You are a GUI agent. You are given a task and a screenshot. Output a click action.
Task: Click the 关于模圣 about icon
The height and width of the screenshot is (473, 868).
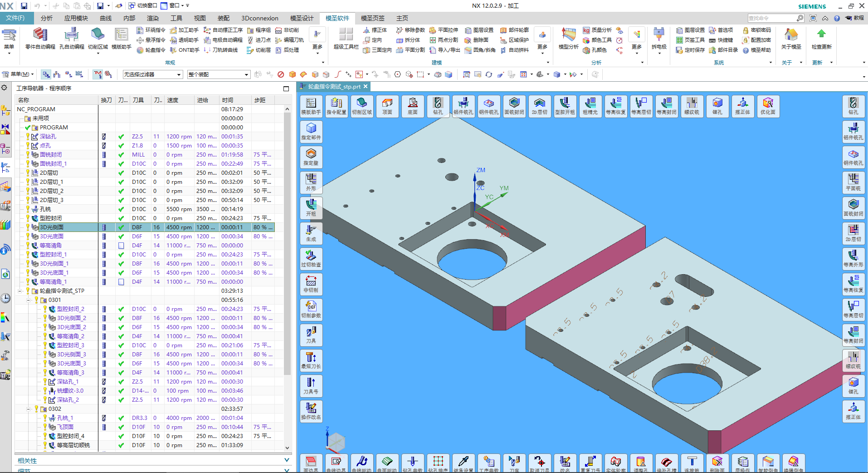[x=791, y=39]
